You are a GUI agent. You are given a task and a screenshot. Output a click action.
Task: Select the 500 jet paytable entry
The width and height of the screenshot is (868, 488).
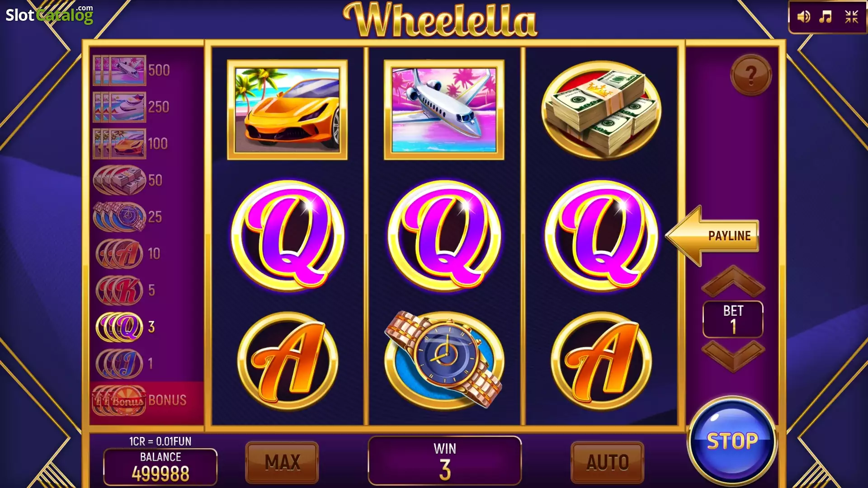pyautogui.click(x=132, y=70)
